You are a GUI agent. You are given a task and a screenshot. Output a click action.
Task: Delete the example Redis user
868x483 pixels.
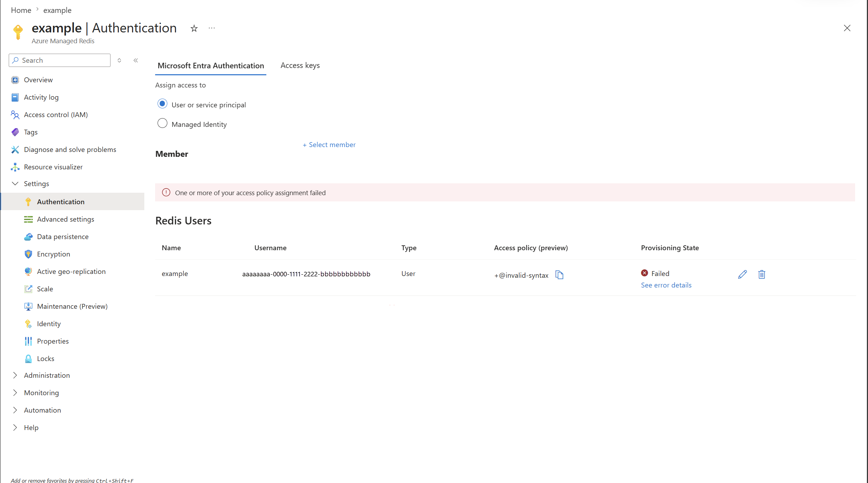762,275
